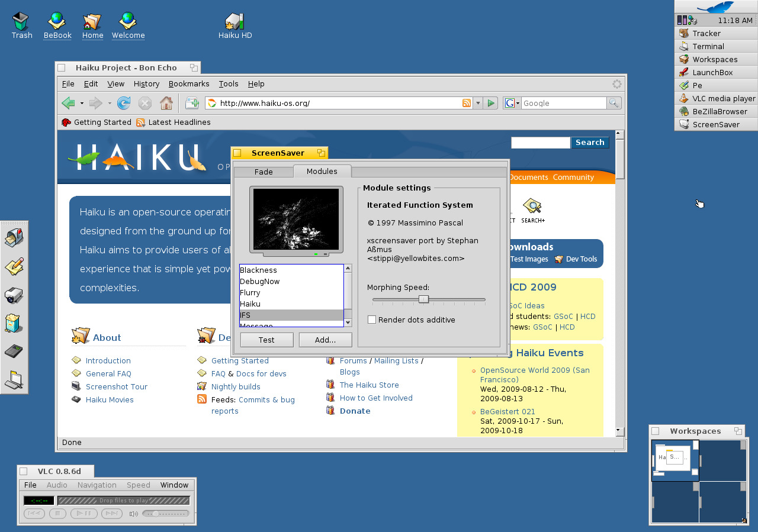Viewport: 758px width, 532px height.
Task: Click the browser reload icon
Action: pyautogui.click(x=123, y=103)
